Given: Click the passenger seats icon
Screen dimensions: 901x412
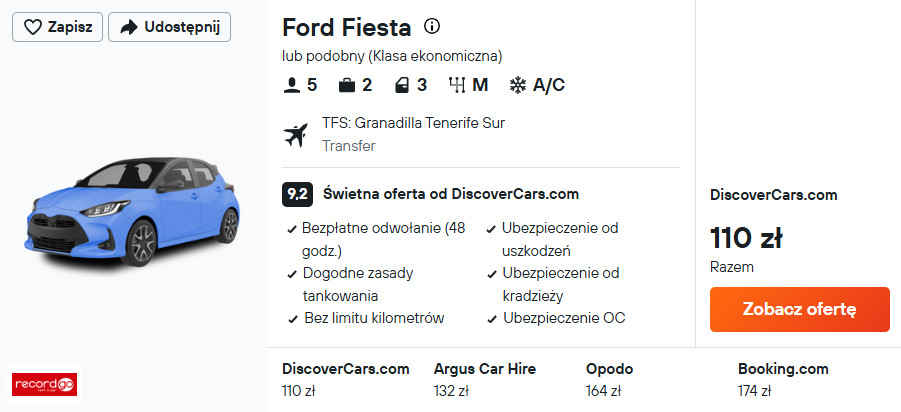Looking at the screenshot, I should pos(292,85).
